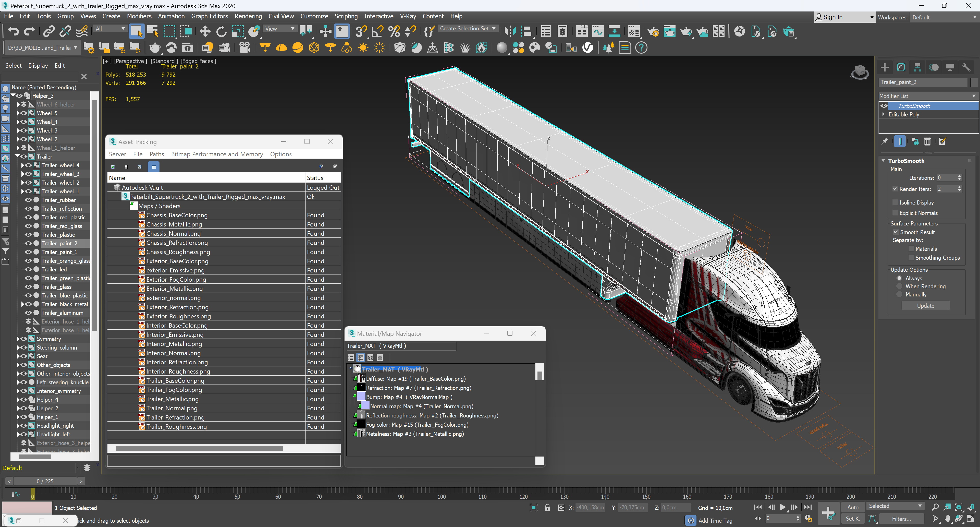Viewport: 980px width, 527px height.
Task: Click the Redo arrow icon
Action: click(29, 31)
